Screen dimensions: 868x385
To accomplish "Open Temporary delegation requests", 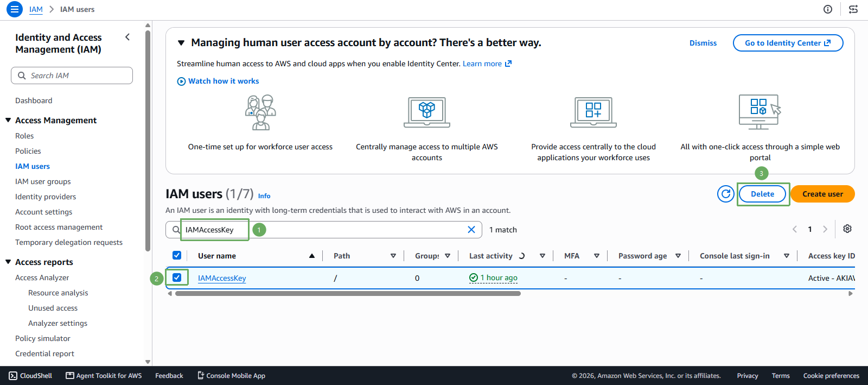I will pyautogui.click(x=69, y=242).
